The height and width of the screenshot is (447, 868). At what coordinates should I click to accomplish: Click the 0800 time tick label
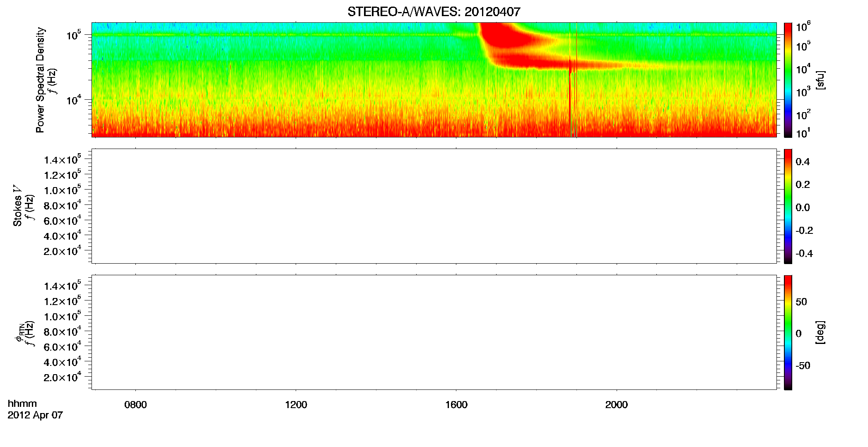[x=135, y=405]
